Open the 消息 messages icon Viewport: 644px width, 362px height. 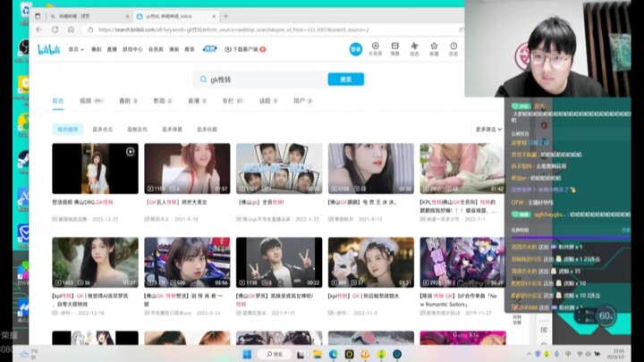click(395, 49)
